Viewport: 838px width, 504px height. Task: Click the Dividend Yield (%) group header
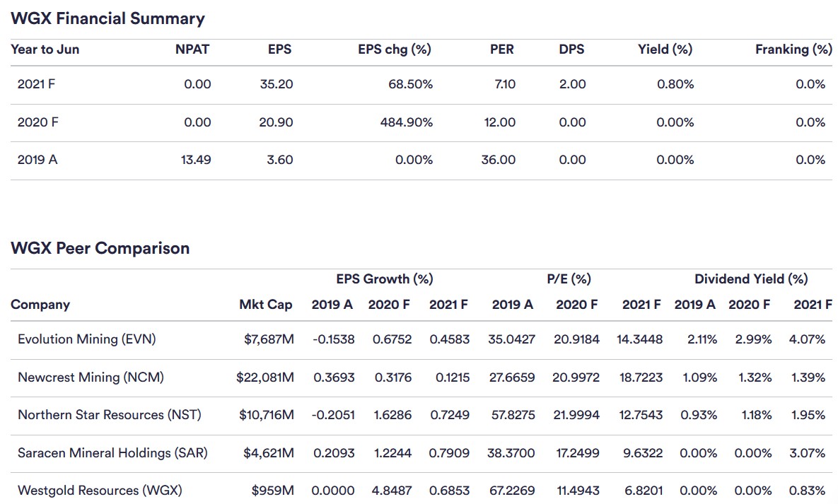pos(751,279)
